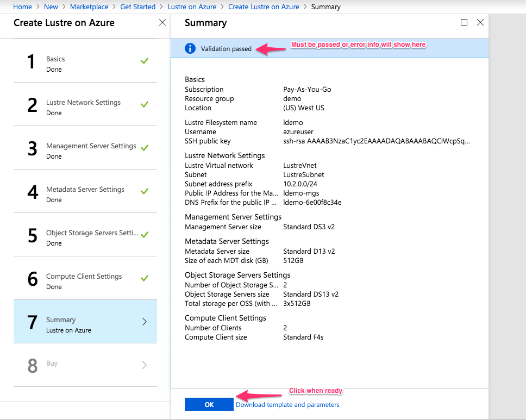Navigate to Get Started breadcrumb

[138, 7]
